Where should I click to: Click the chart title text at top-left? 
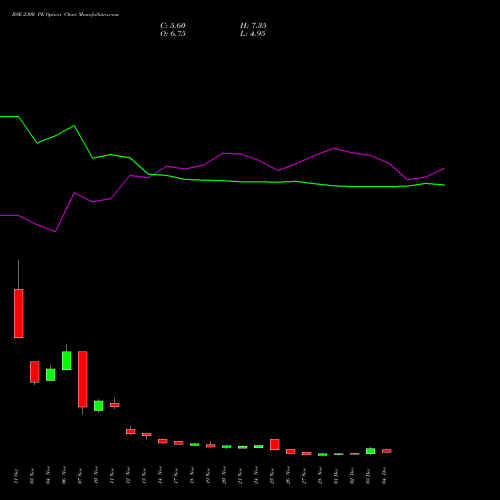pyautogui.click(x=65, y=15)
